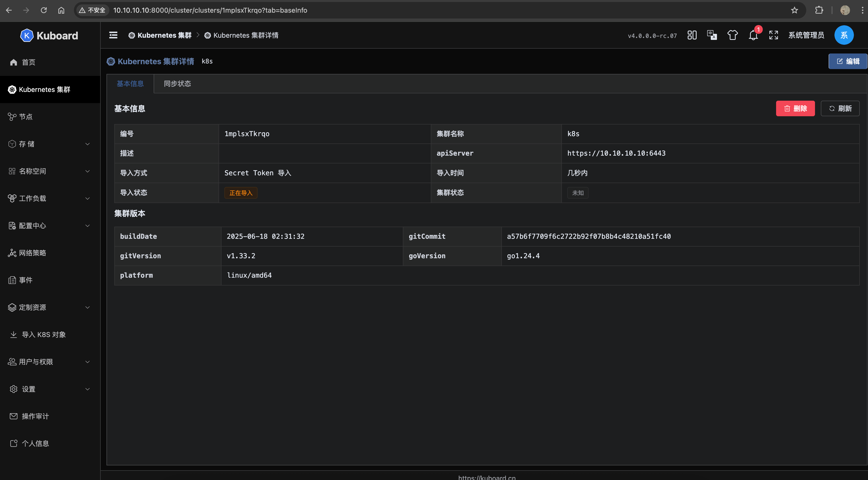868x480 pixels.
Task: Click the Kubernetes wheel icon in sidebar
Action: 12,89
